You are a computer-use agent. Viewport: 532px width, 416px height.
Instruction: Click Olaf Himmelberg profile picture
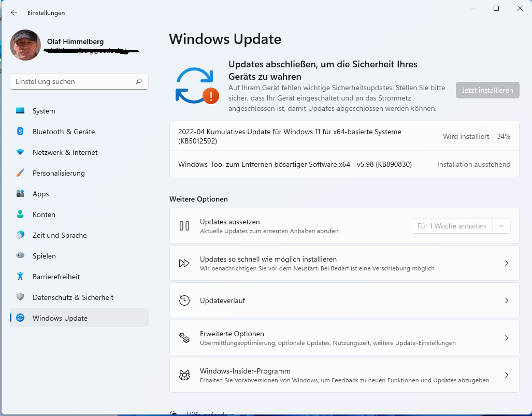click(x=25, y=45)
